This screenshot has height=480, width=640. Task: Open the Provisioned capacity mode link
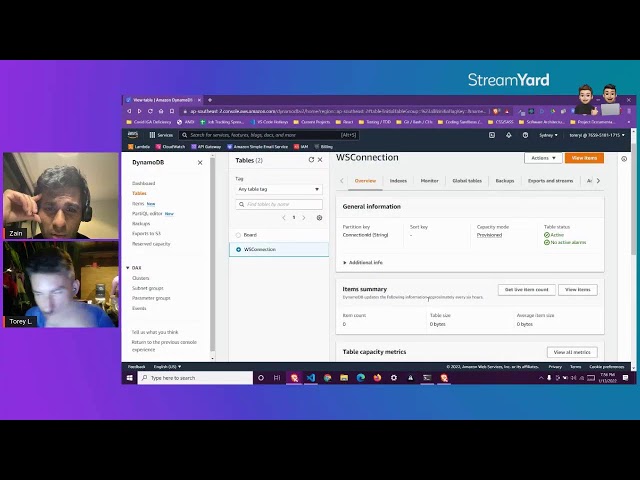point(489,235)
